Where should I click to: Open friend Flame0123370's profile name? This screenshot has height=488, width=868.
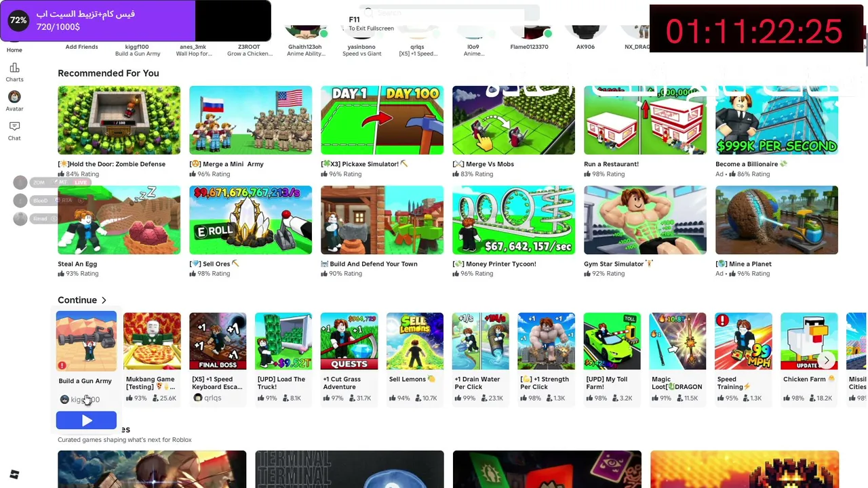tap(529, 47)
